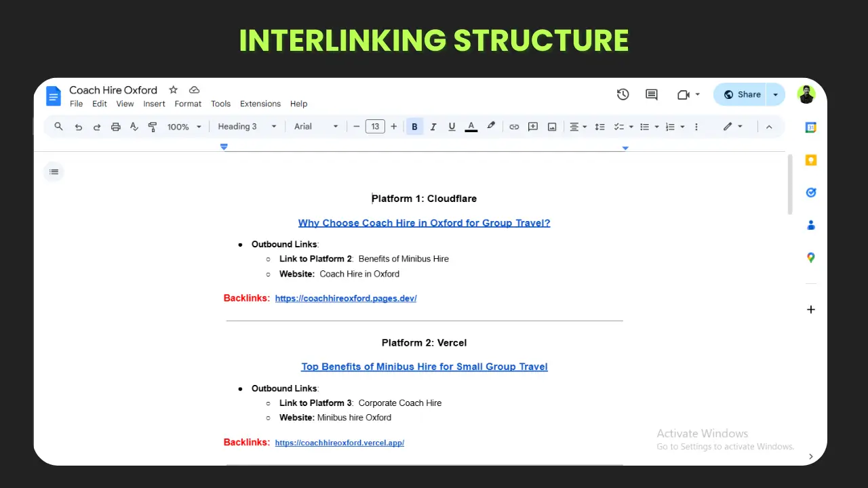
Task: Click the Share button
Action: click(743, 94)
